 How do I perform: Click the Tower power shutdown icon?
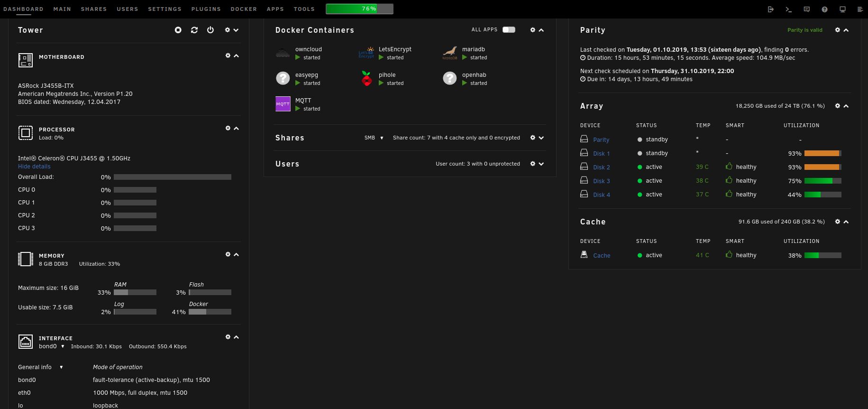click(210, 30)
